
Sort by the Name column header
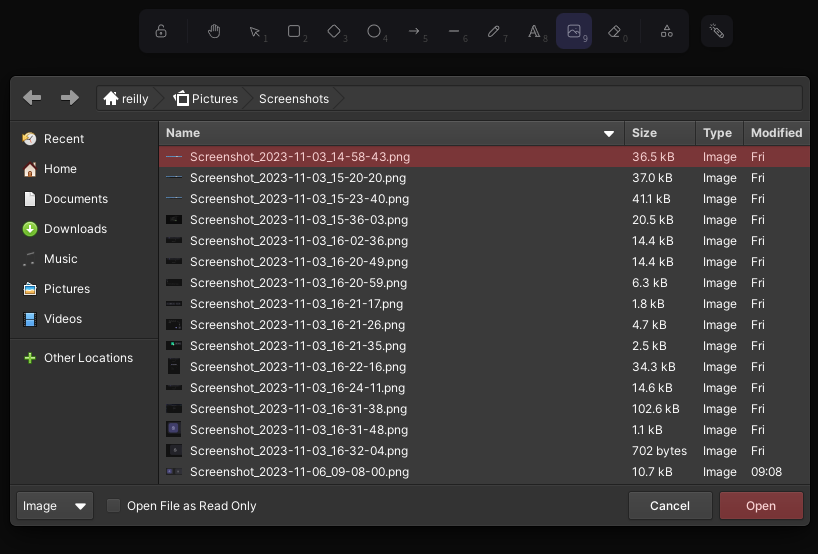coord(391,133)
